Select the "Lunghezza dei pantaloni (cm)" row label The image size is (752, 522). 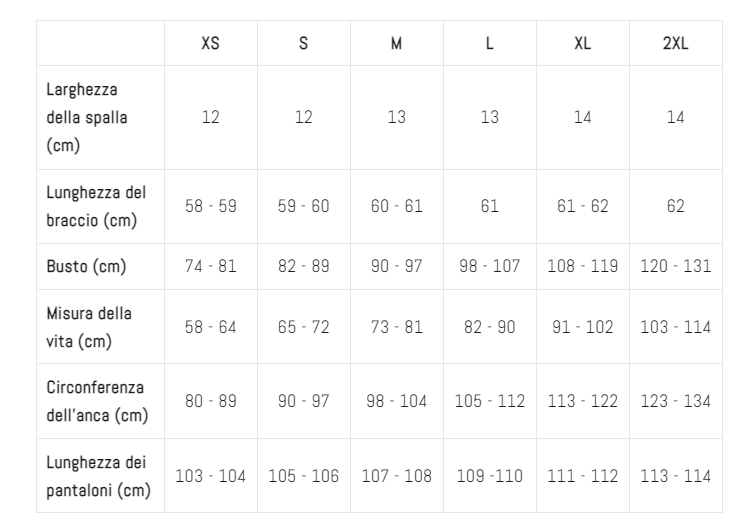coord(97,475)
